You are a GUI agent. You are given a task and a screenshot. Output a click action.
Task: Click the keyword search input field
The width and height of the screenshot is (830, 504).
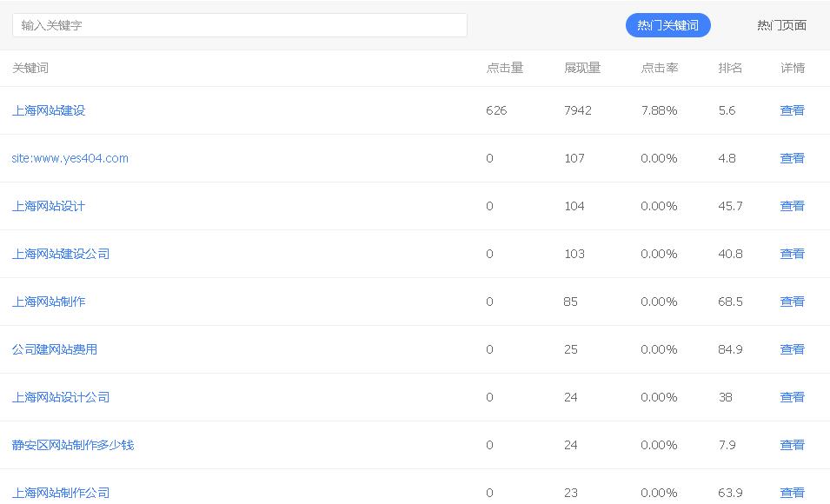click(240, 25)
